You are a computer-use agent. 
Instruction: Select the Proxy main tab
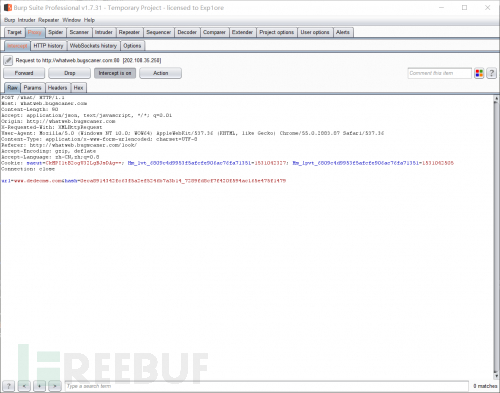click(x=35, y=32)
